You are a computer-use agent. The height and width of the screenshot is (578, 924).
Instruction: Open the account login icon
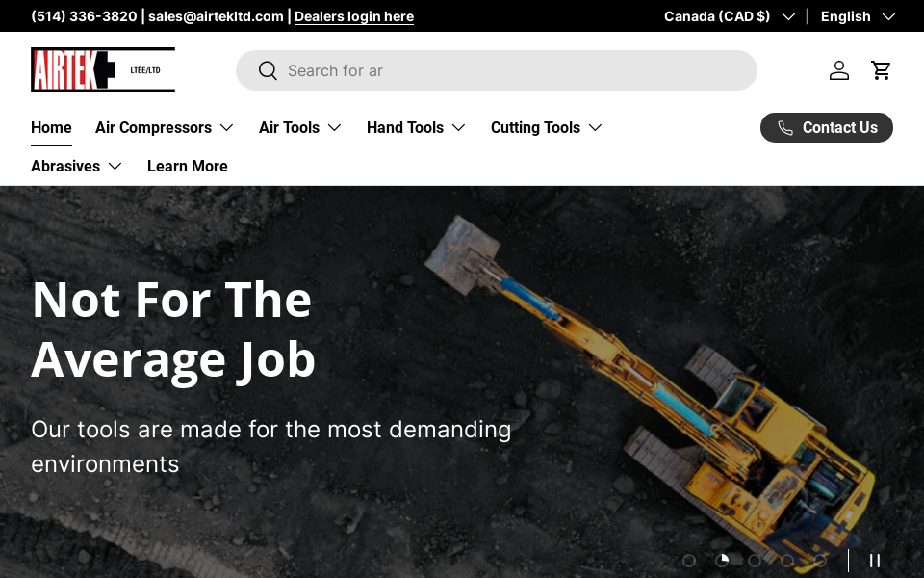point(839,70)
